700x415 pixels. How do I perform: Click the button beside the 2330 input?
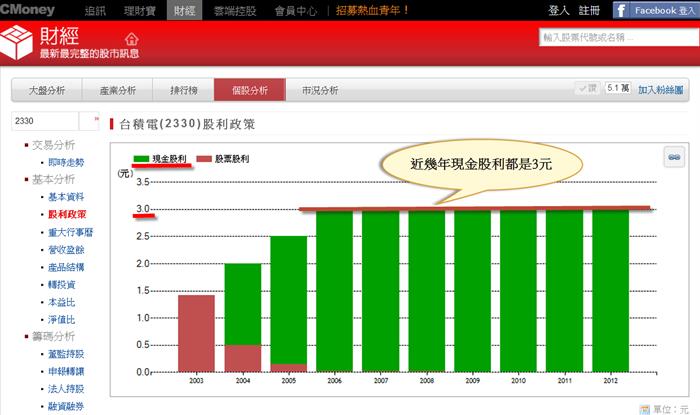click(x=89, y=121)
